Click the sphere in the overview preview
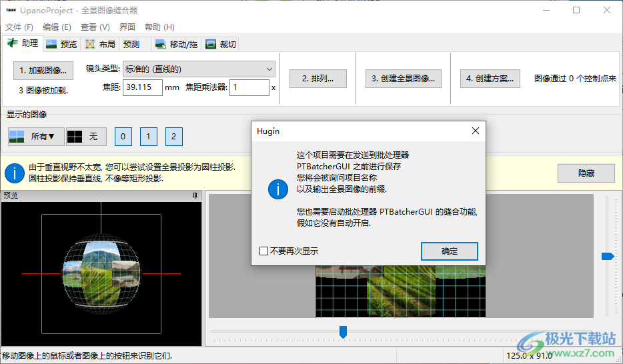This screenshot has height=364, width=623. tap(101, 273)
